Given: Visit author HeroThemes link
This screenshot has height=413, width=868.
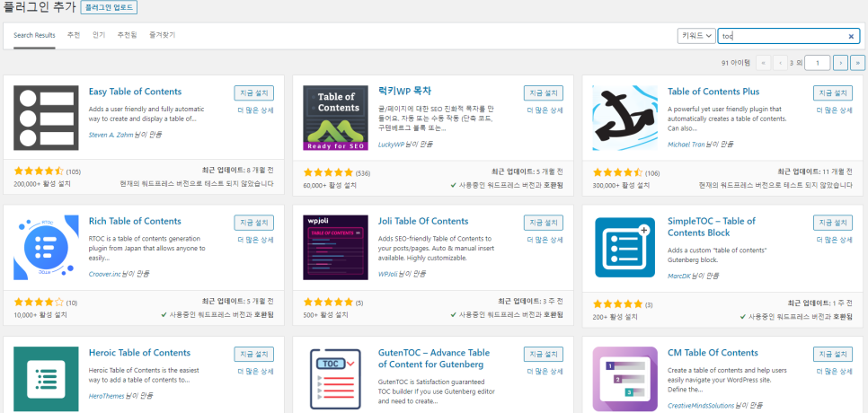Looking at the screenshot, I should point(107,396).
